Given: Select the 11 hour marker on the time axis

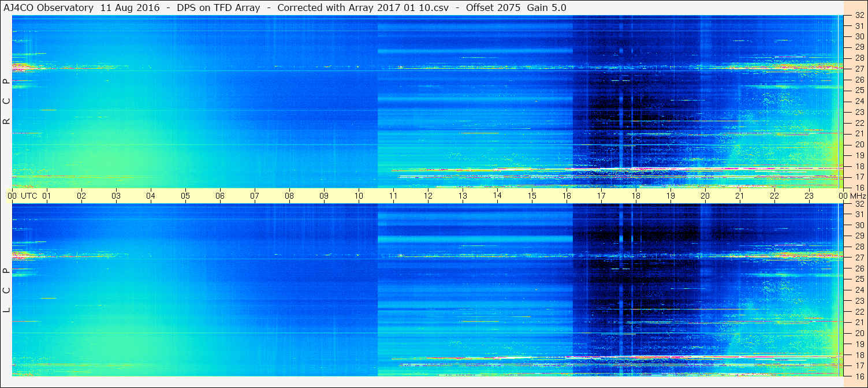Looking at the screenshot, I should [x=393, y=196].
